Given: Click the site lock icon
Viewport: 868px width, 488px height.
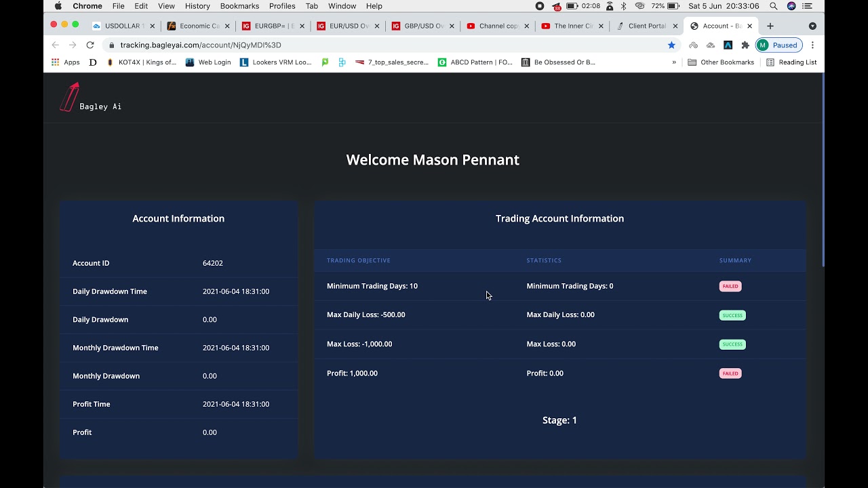Looking at the screenshot, I should pyautogui.click(x=111, y=45).
